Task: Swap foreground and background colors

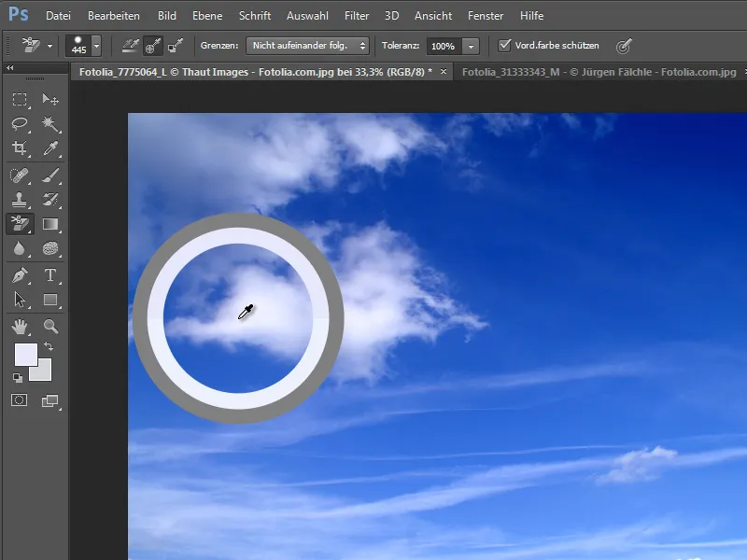Action: click(x=49, y=346)
